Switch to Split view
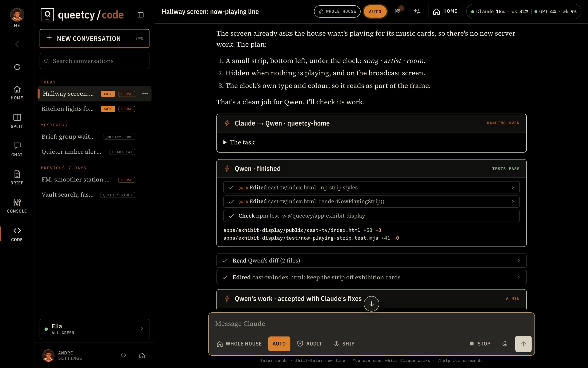Image resolution: width=588 pixels, height=368 pixels. pyautogui.click(x=17, y=121)
